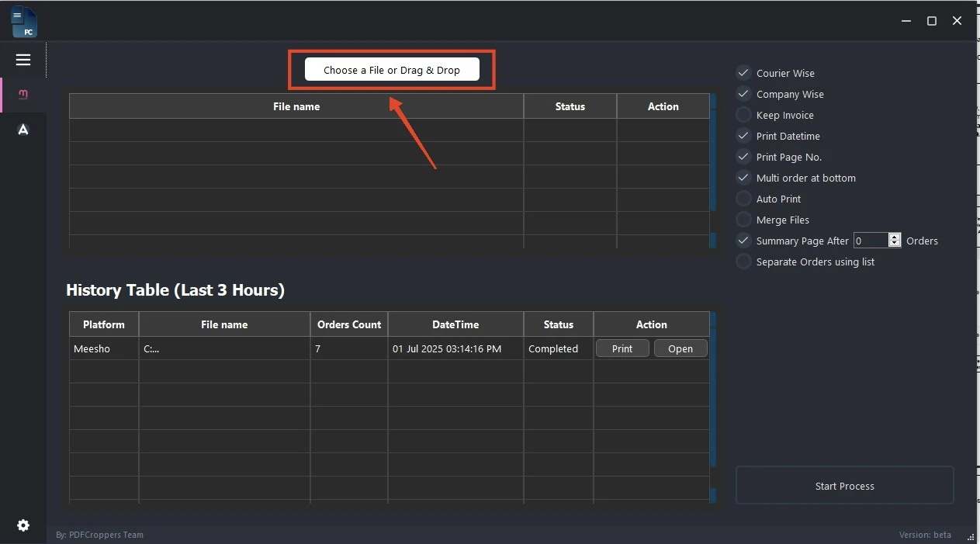Maximize the application window
980x544 pixels.
point(932,21)
